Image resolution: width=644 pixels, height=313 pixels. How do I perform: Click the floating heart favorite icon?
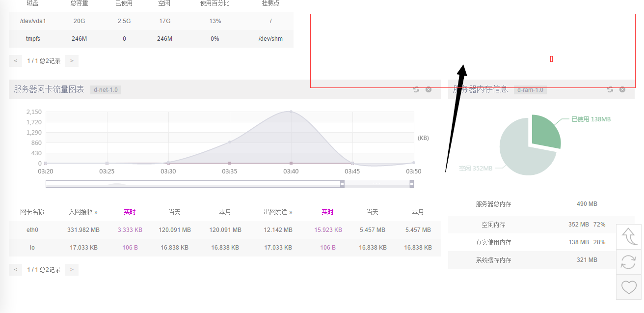(x=629, y=287)
